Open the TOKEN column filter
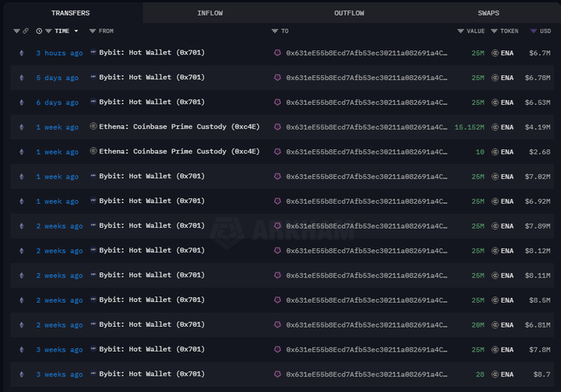 494,31
